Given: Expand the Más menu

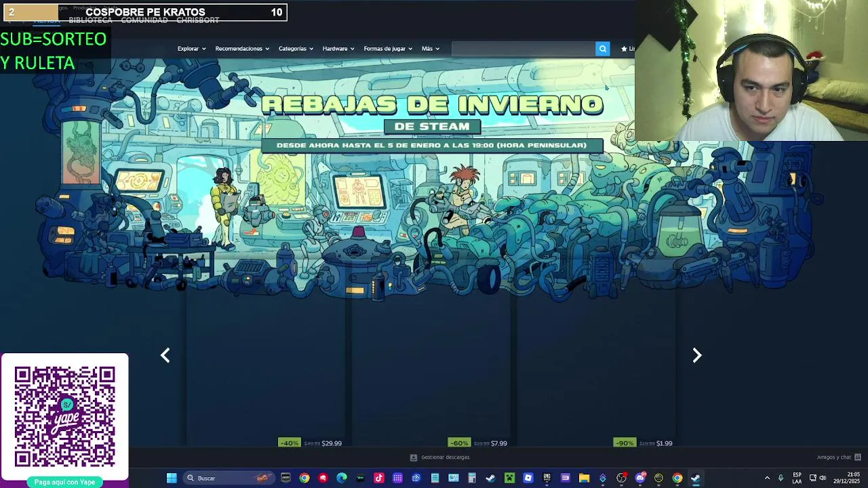Looking at the screenshot, I should 431,49.
